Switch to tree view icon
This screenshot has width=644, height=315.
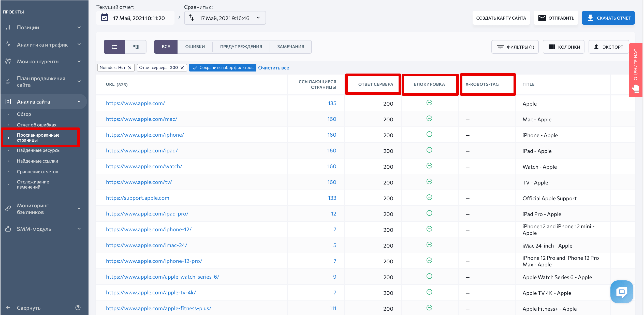click(x=136, y=47)
